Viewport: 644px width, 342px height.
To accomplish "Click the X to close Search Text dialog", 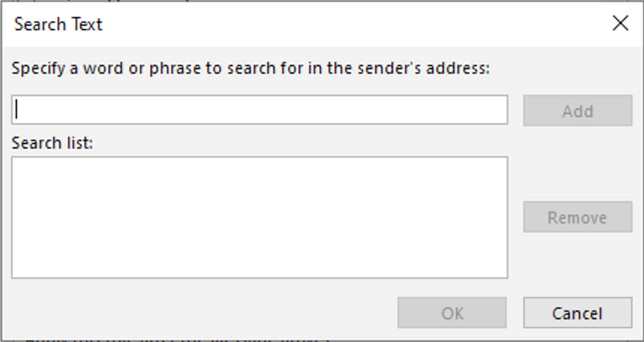I will pos(620,23).
